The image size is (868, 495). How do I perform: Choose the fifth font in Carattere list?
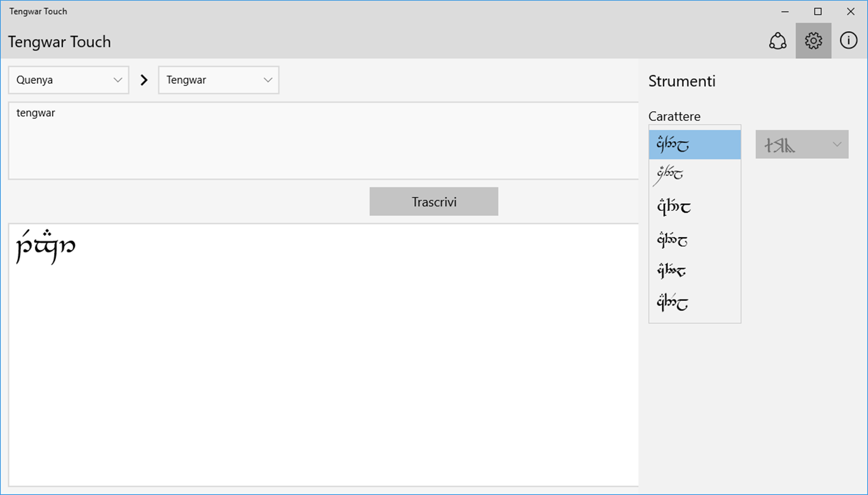(x=694, y=271)
